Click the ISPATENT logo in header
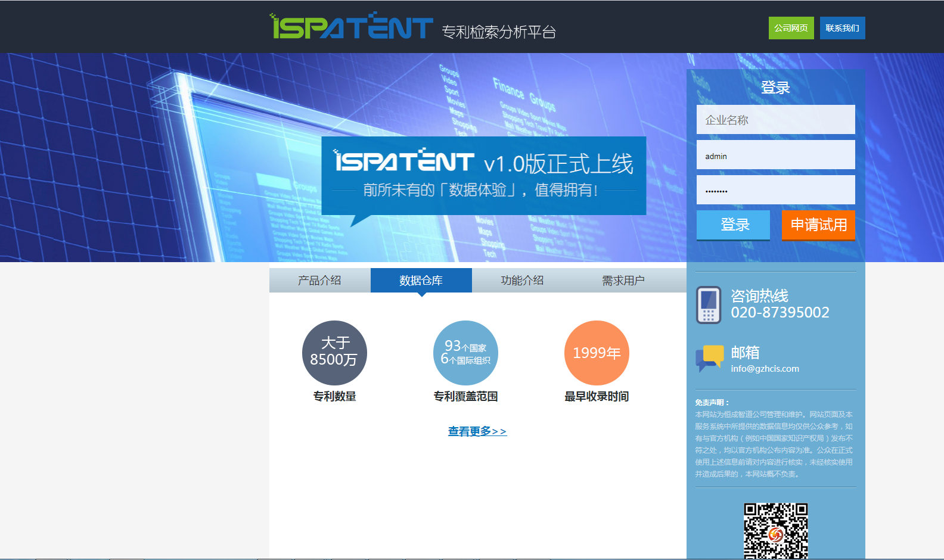This screenshot has width=944, height=560. (351, 26)
